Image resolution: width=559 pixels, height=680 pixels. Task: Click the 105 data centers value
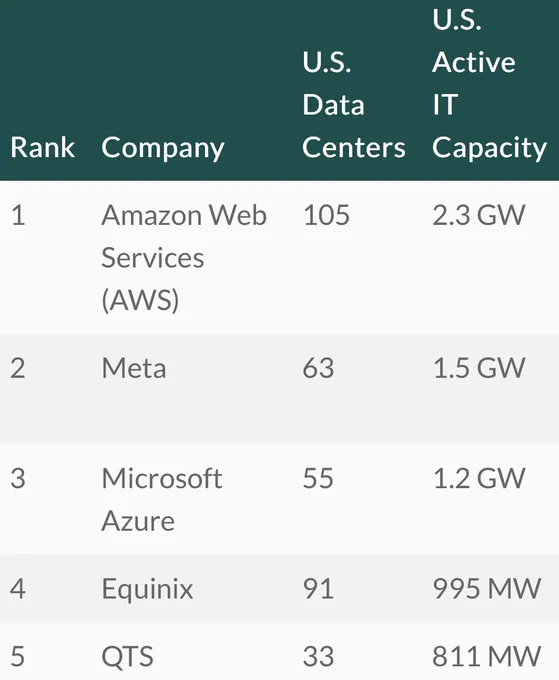click(326, 215)
